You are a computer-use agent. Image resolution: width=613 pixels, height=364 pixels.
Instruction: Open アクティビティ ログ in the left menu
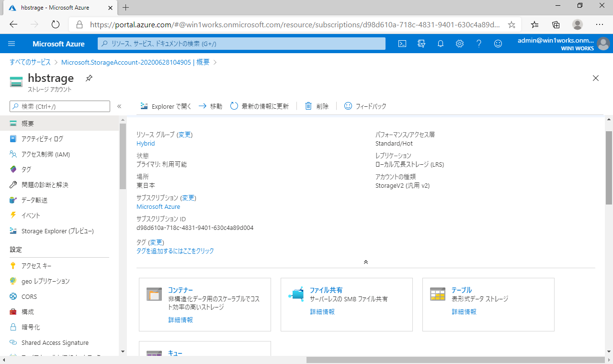(59, 139)
